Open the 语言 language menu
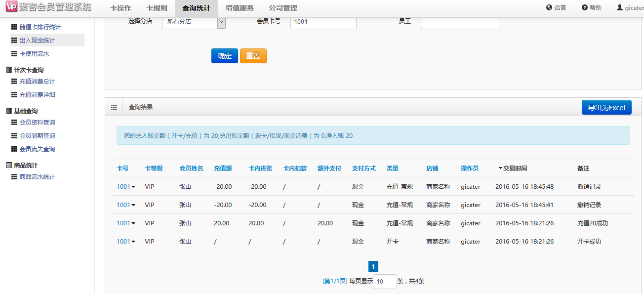The height and width of the screenshot is (294, 644). tap(556, 8)
